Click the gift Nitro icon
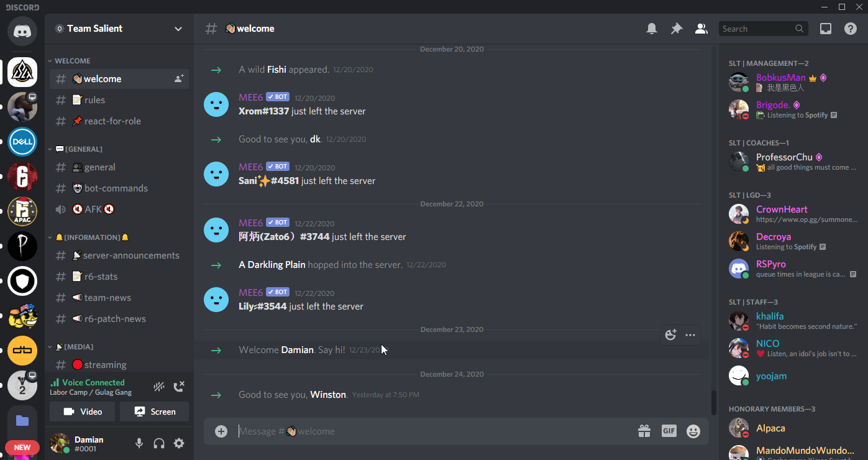 pos(644,431)
